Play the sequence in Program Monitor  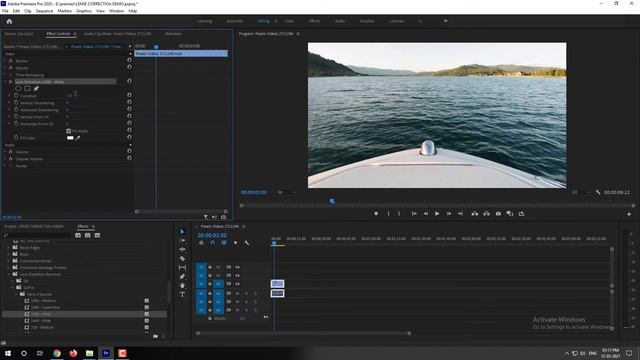tap(437, 213)
